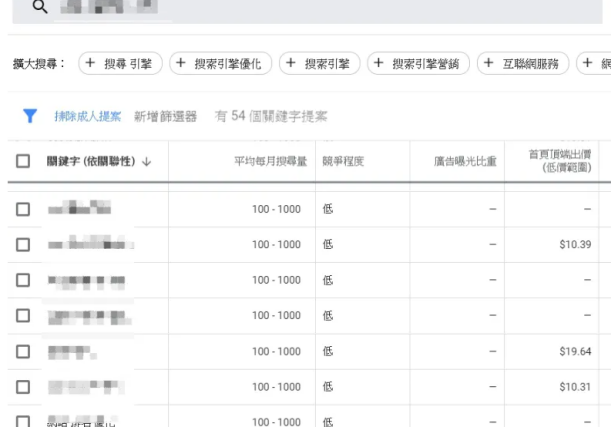Sort by 首頁頂端出價 (低價範圍) header
The height and width of the screenshot is (427, 611).
point(560,161)
